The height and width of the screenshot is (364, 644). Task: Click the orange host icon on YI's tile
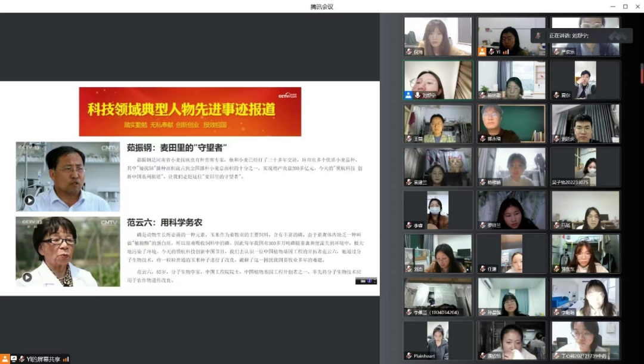pyautogui.click(x=482, y=52)
